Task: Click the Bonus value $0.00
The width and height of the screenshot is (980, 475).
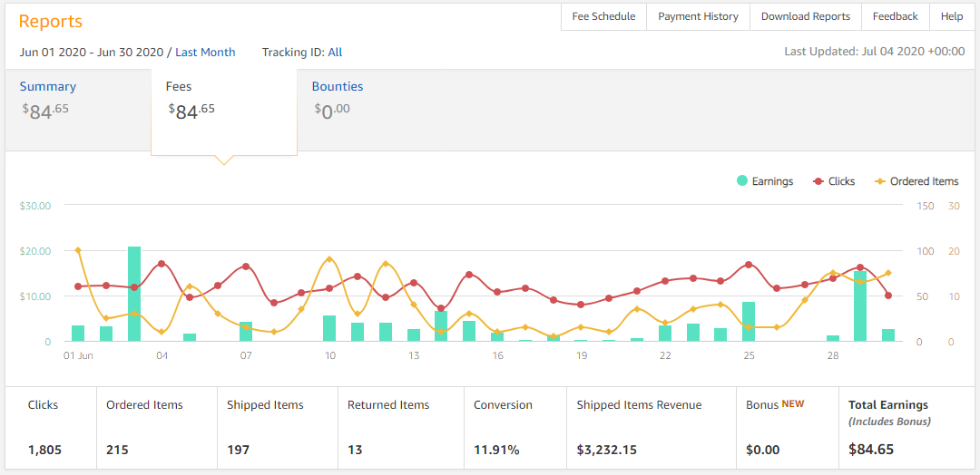Action: (x=762, y=450)
